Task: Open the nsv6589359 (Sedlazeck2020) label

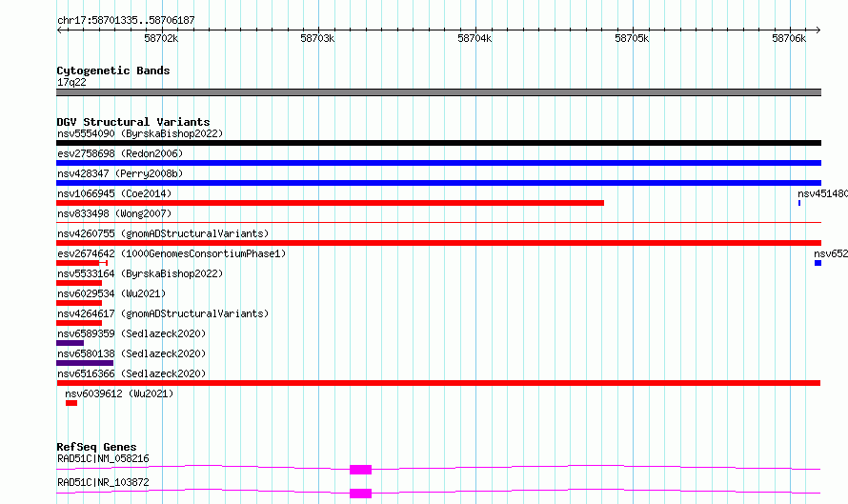Action: pos(131,333)
